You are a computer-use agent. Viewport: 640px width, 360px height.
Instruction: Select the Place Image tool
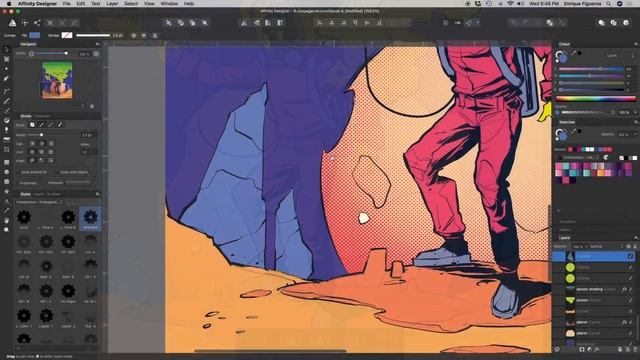tap(6, 140)
